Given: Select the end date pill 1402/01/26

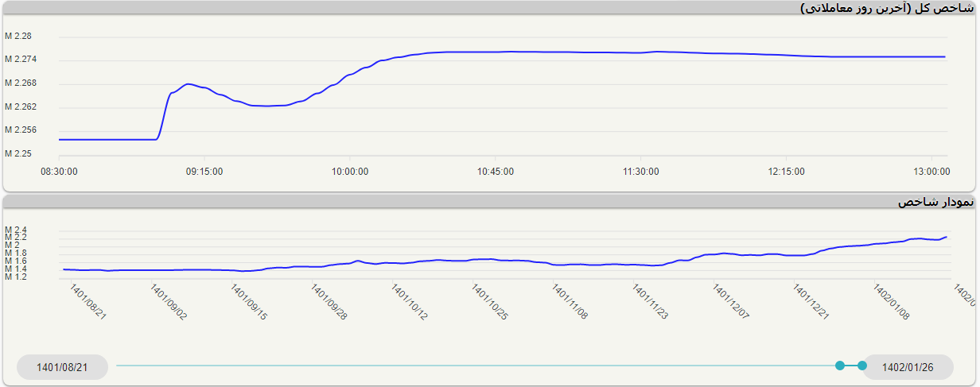Looking at the screenshot, I should [x=908, y=367].
